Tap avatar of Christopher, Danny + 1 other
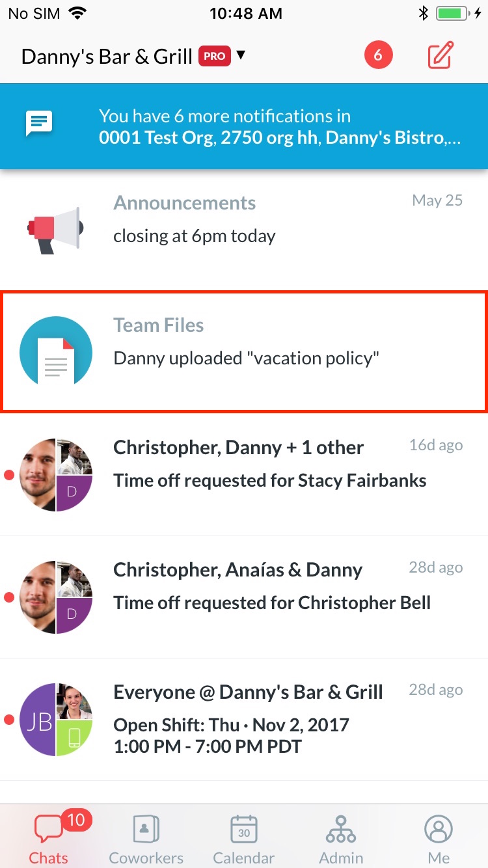 pos(56,474)
